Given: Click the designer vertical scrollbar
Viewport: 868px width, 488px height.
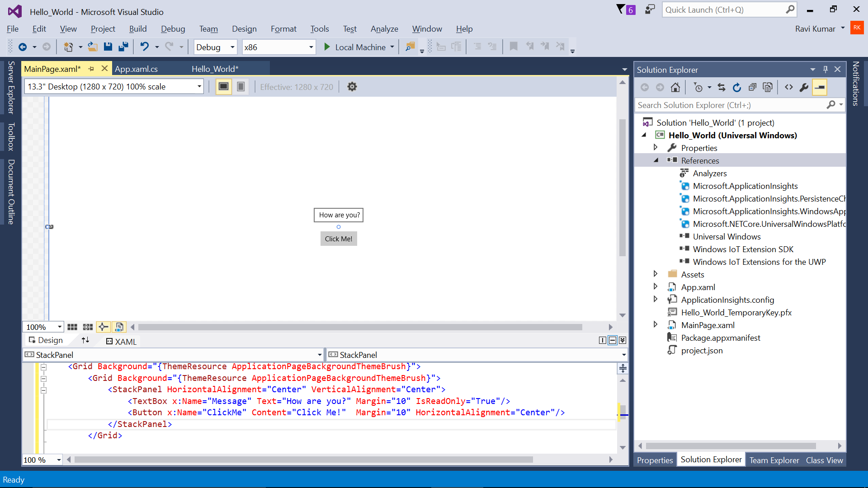Looking at the screenshot, I should click(x=623, y=188).
